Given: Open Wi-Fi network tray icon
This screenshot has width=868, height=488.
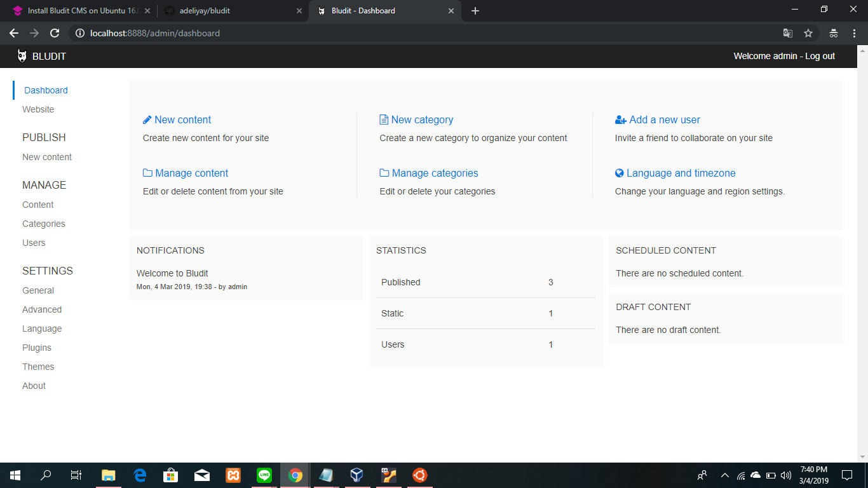Looking at the screenshot, I should click(x=741, y=475).
